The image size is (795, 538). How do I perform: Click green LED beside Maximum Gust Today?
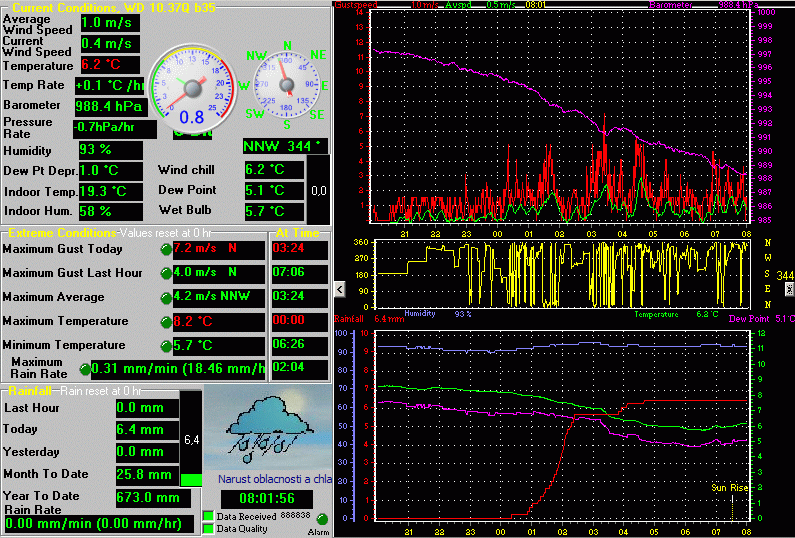(x=166, y=249)
